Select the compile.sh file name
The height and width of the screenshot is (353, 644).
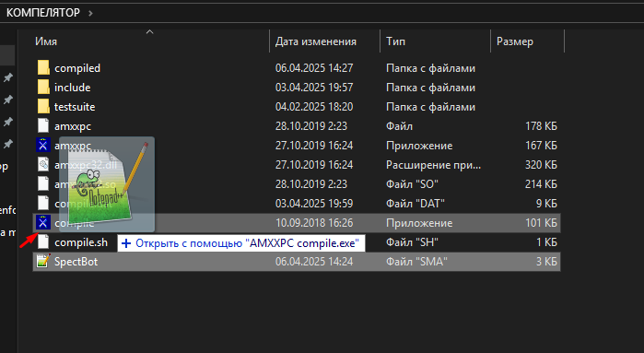click(x=81, y=242)
